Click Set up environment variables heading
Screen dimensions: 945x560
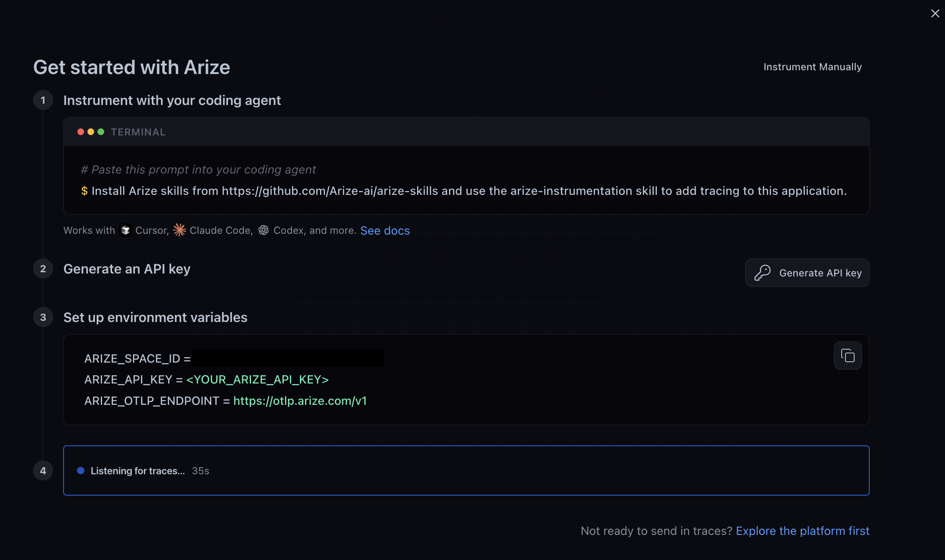pyautogui.click(x=155, y=317)
